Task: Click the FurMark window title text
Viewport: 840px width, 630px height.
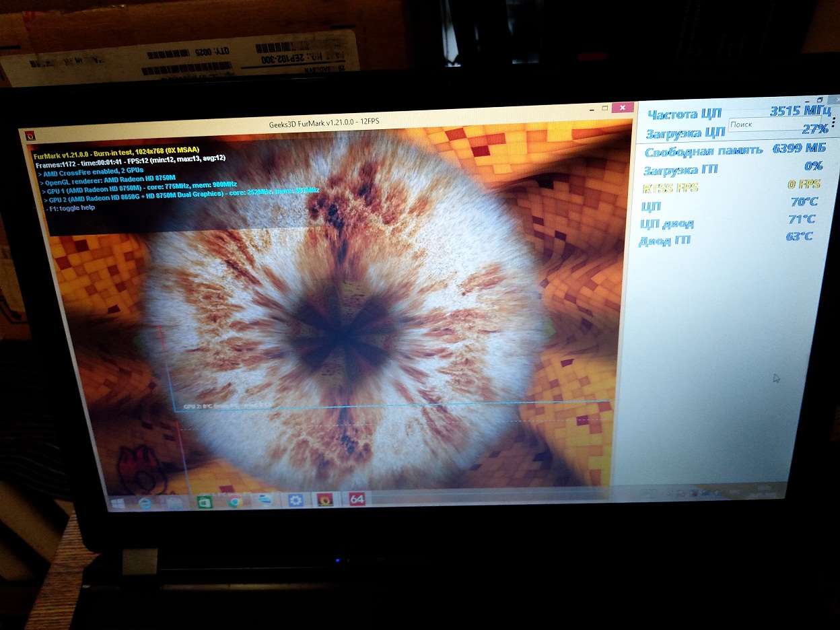Action: pyautogui.click(x=324, y=124)
